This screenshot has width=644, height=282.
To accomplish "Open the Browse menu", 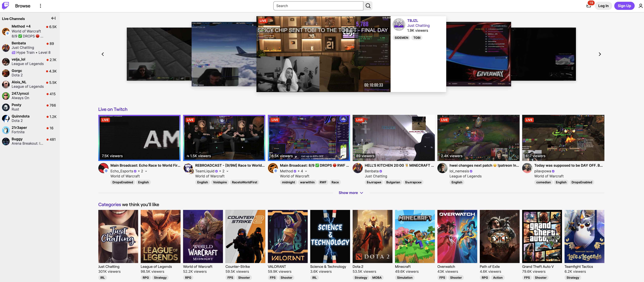I will tap(23, 5).
